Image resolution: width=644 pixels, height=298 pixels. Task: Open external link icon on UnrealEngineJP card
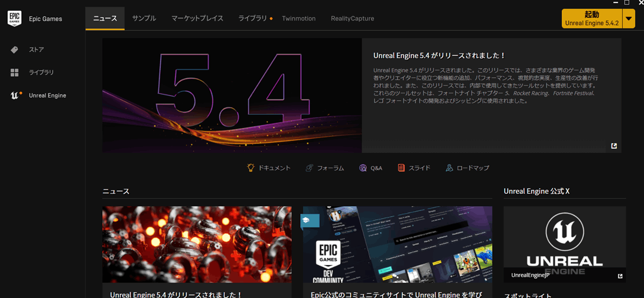coord(620,276)
